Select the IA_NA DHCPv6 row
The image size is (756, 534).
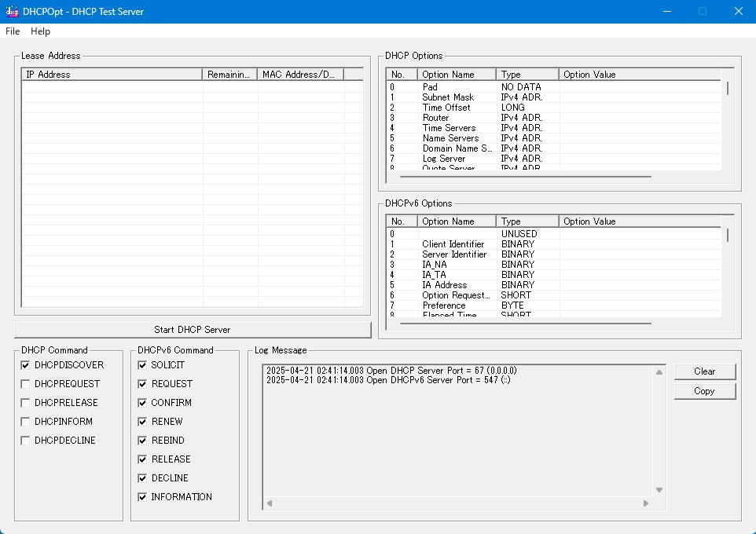point(554,265)
